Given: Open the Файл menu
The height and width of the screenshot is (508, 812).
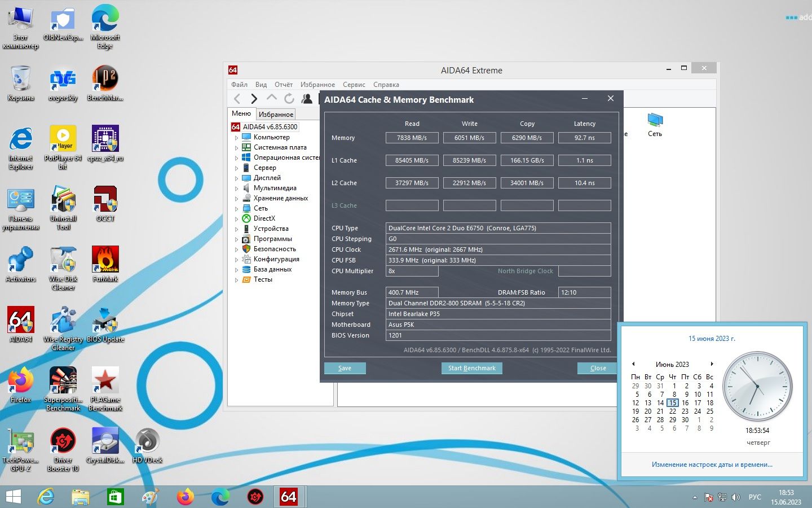Looking at the screenshot, I should [x=239, y=85].
